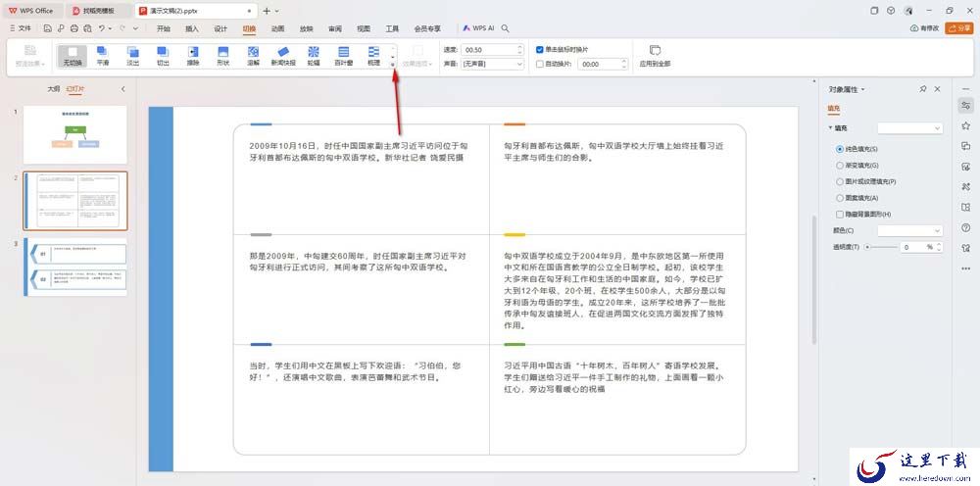
Task: Switch to the 放映 (slideshow) ribbon tab
Action: click(306, 28)
